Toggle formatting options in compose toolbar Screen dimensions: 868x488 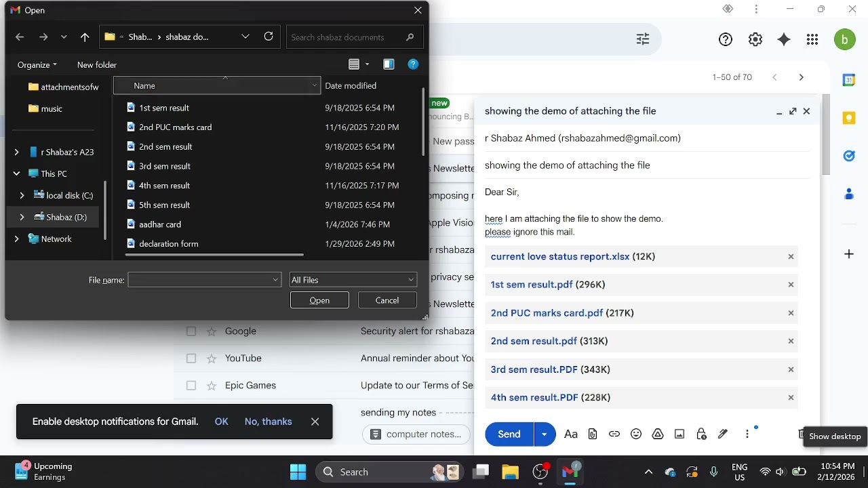pos(571,434)
